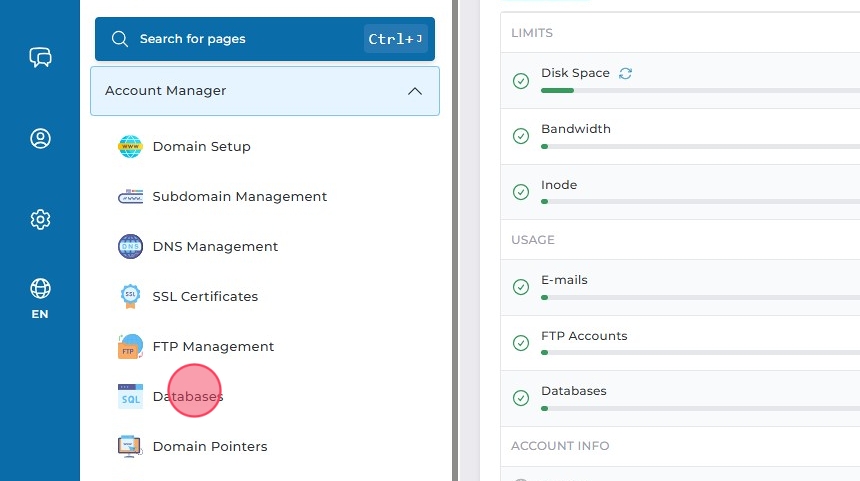Open SSL Certificates menu item
This screenshot has width=860, height=481.
(205, 297)
